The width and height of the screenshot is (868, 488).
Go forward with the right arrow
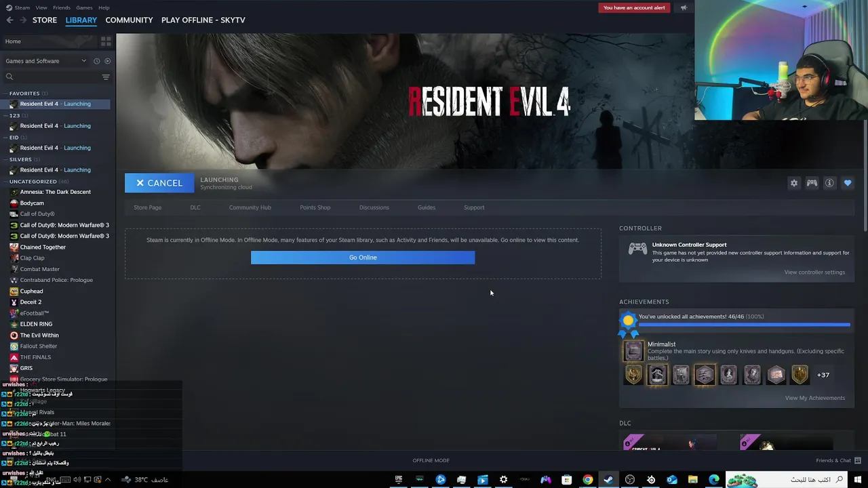23,20
